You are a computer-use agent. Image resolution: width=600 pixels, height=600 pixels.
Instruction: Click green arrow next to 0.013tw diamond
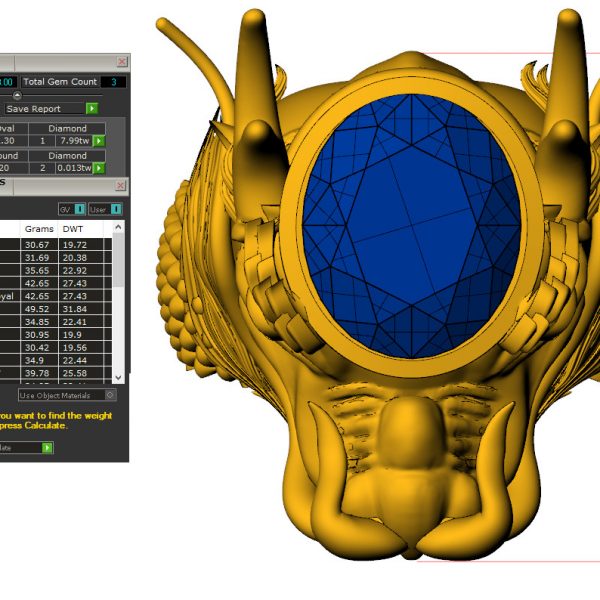click(99, 168)
